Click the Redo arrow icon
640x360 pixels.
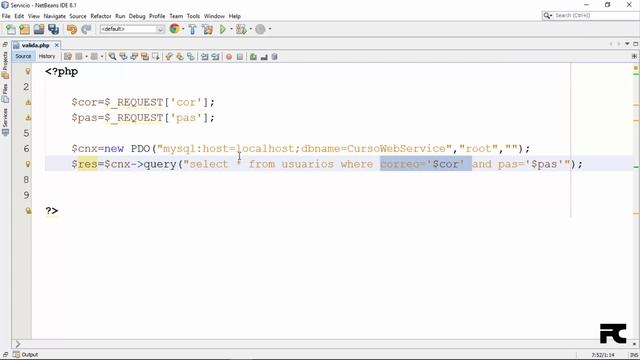86,29
